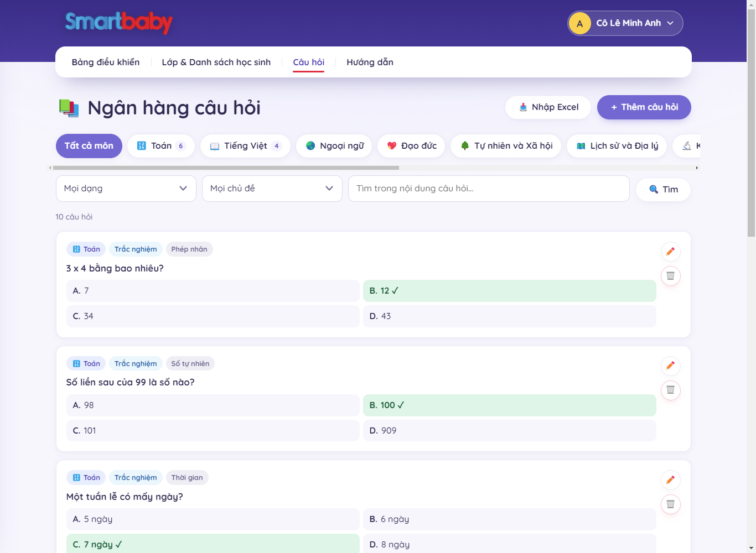The image size is (756, 553).
Task: Click answer 'A. 98' option
Action: (213, 405)
